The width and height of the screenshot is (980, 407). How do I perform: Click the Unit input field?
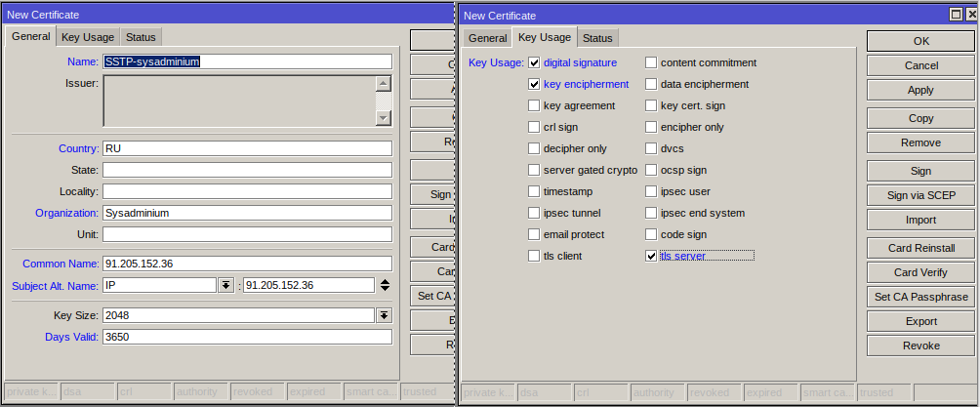click(x=248, y=234)
